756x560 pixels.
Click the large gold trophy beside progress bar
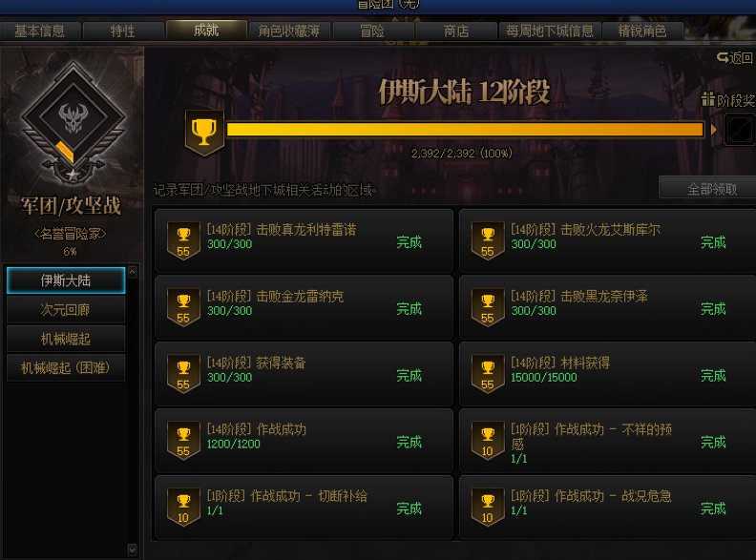204,134
